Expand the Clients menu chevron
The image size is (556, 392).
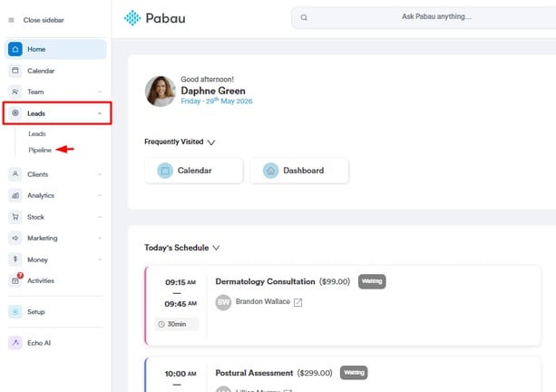[100, 174]
